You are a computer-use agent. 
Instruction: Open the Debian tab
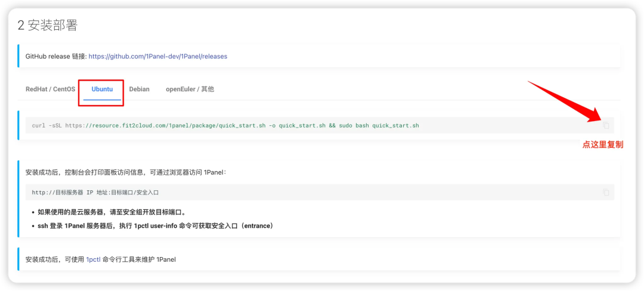[x=139, y=89]
